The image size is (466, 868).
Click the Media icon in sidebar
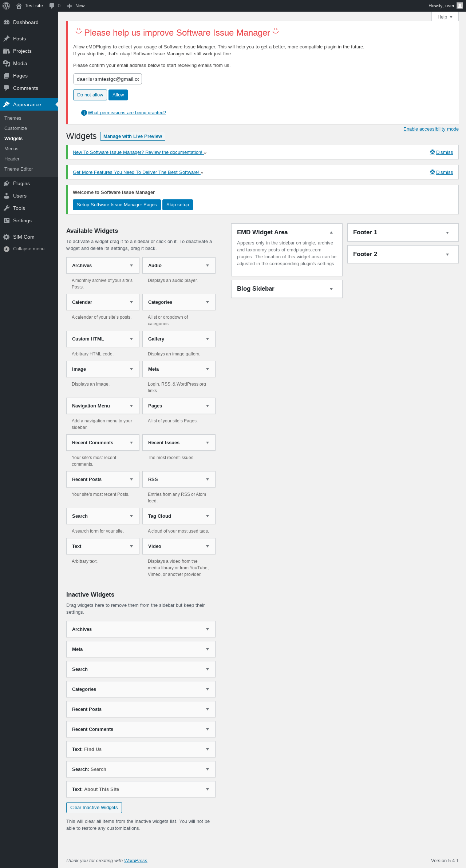7,63
